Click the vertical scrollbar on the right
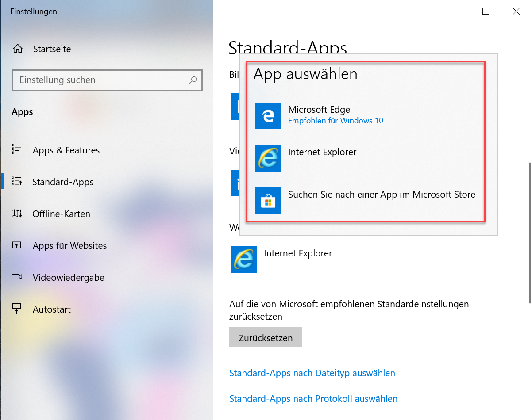This screenshot has height=420, width=532. coord(529,233)
